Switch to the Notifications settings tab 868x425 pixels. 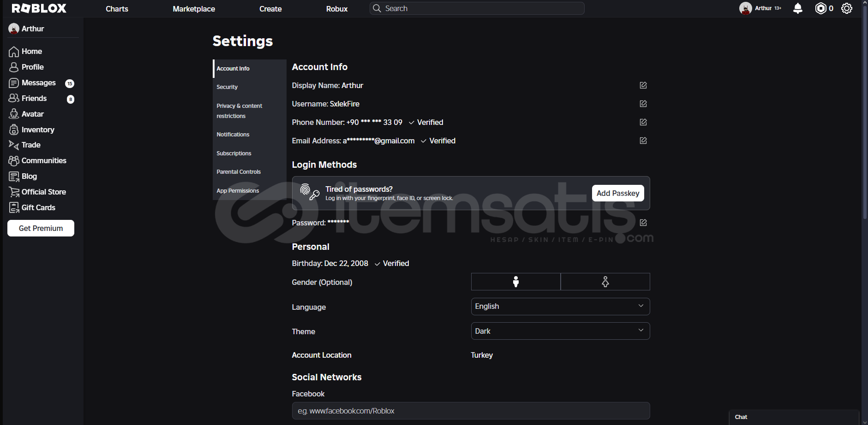click(x=250, y=134)
